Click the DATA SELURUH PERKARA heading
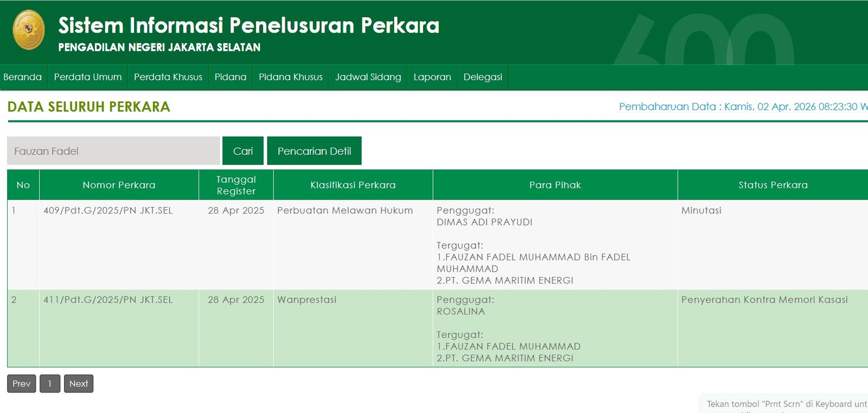The height and width of the screenshot is (413, 868). pyautogui.click(x=89, y=107)
